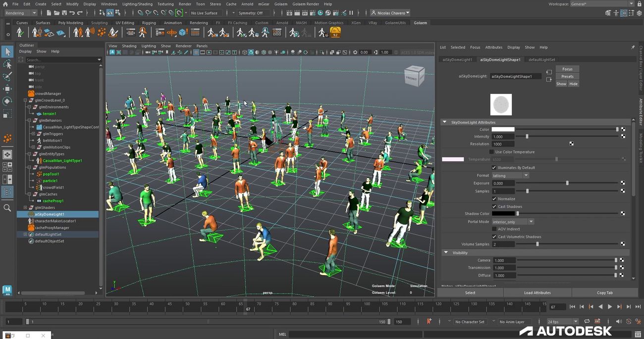Image resolution: width=644 pixels, height=339 pixels.
Task: Click the snap to point magnet icon
Action: pos(156,13)
